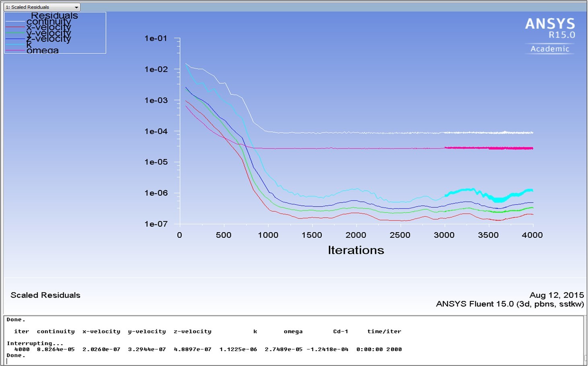
Task: Select the omega legend line marker
Action: coord(15,50)
